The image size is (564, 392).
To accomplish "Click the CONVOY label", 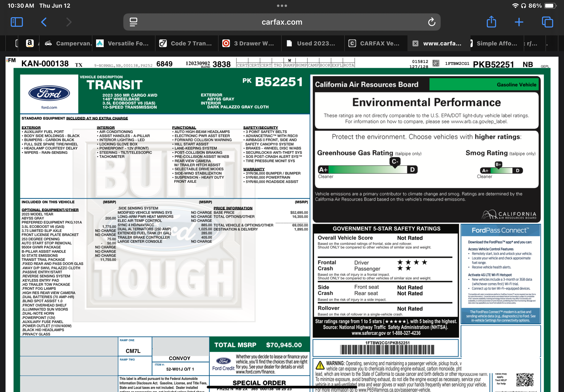I will tap(179, 358).
